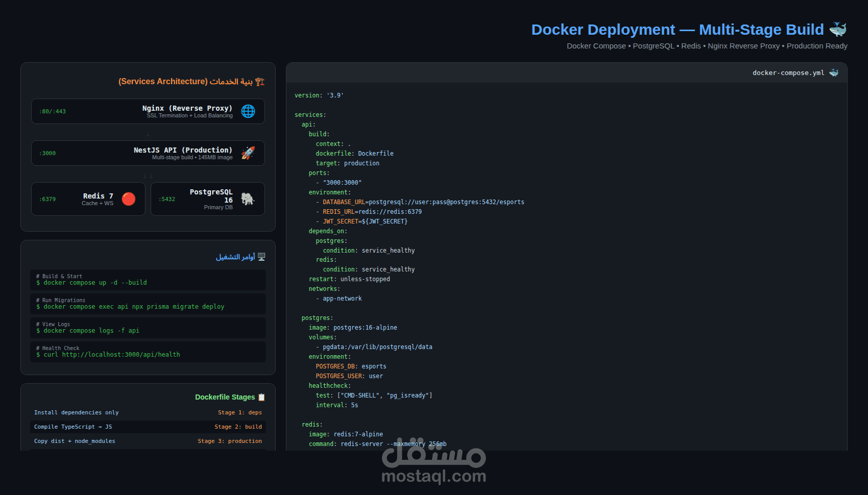Click the healthcheck "test:" pg_isready line
The width and height of the screenshot is (868, 495).
[374, 395]
